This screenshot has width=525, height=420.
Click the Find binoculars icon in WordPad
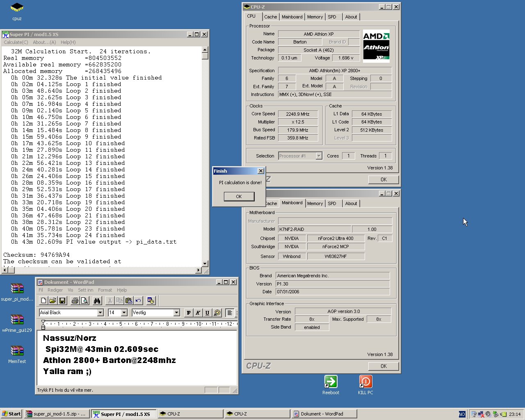coord(97,301)
